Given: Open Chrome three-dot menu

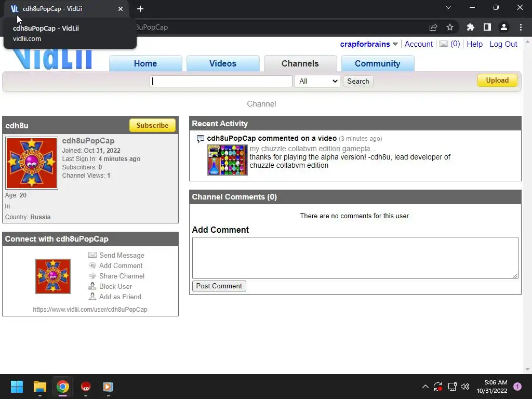Looking at the screenshot, I should (521, 27).
